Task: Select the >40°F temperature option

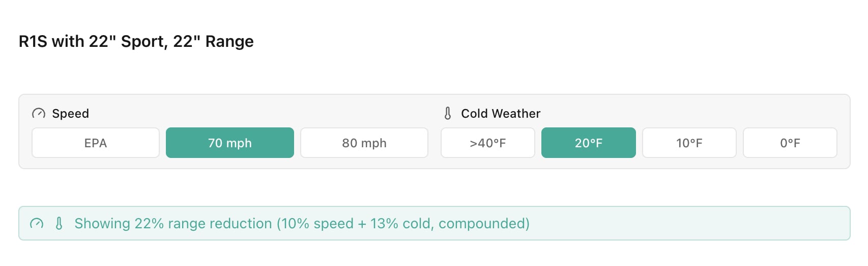Action: 488,143
